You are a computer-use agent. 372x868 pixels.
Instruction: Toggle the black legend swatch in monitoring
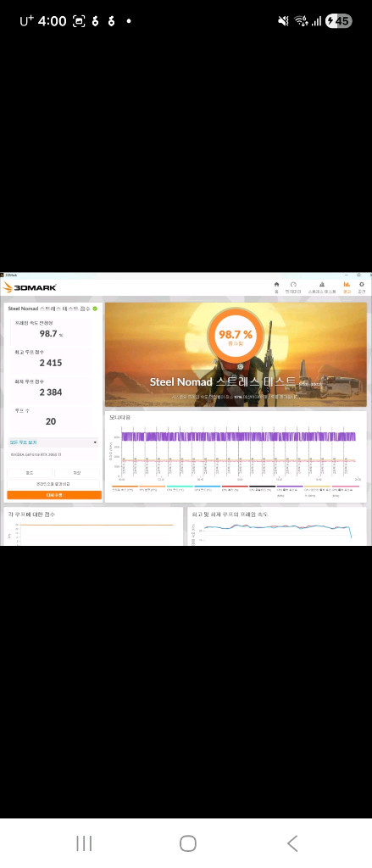tap(262, 487)
